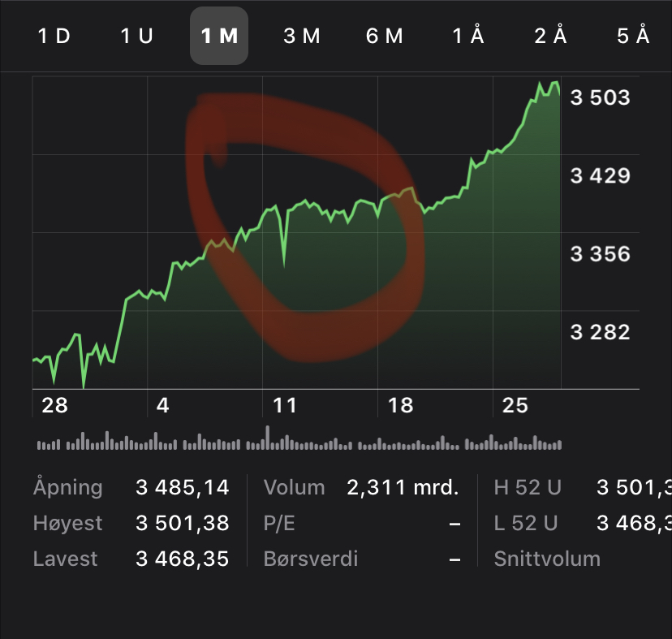This screenshot has width=672, height=639.
Task: Click the 3 282 price axis label
Action: click(x=600, y=331)
